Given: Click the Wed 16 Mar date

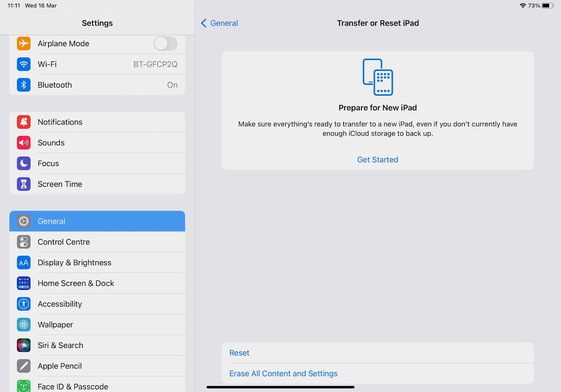Looking at the screenshot, I should [41, 6].
